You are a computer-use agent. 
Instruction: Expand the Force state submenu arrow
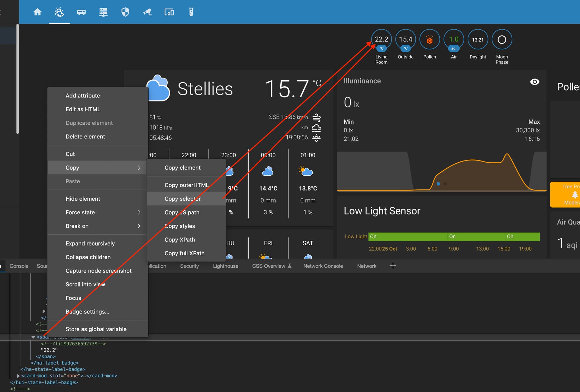(x=139, y=212)
